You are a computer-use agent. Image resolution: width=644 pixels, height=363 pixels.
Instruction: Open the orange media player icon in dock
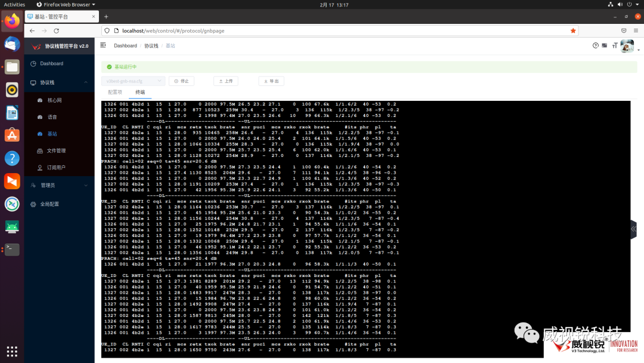pos(12,181)
